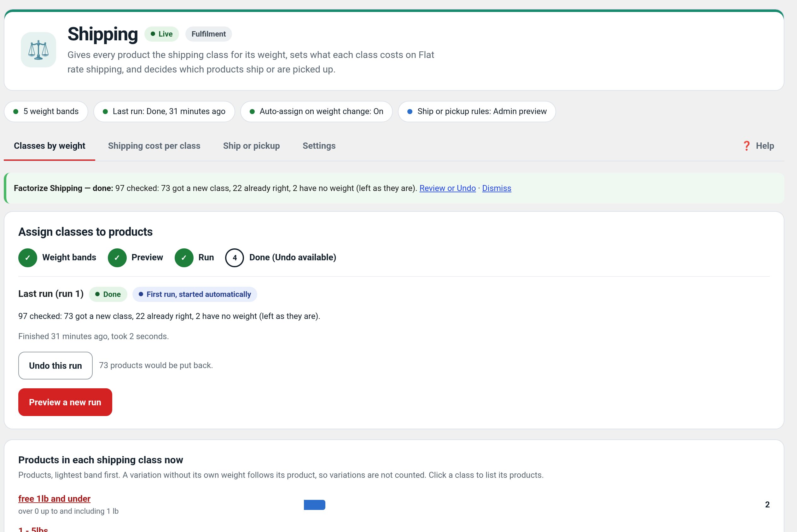The height and width of the screenshot is (532, 797).
Task: Click the Fulfilment tag
Action: 209,34
